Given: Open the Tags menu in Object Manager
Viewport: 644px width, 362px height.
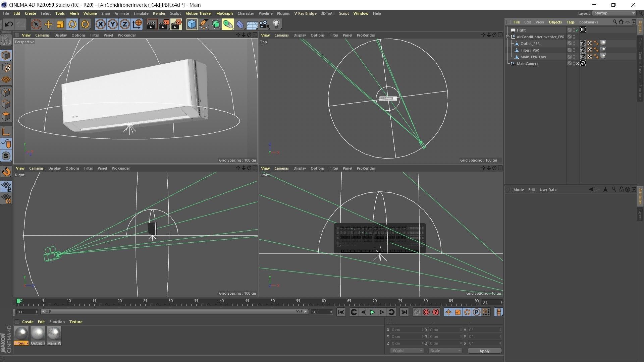Looking at the screenshot, I should pyautogui.click(x=570, y=22).
